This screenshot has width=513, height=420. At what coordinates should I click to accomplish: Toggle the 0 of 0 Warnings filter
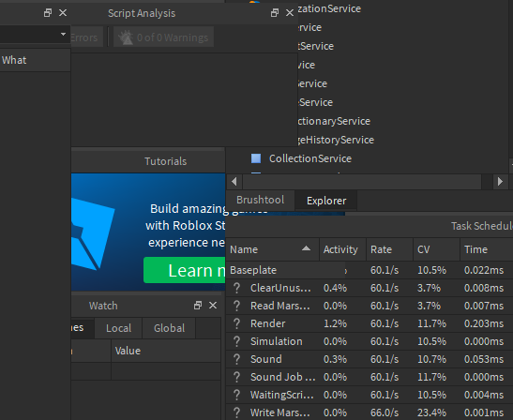pos(163,37)
